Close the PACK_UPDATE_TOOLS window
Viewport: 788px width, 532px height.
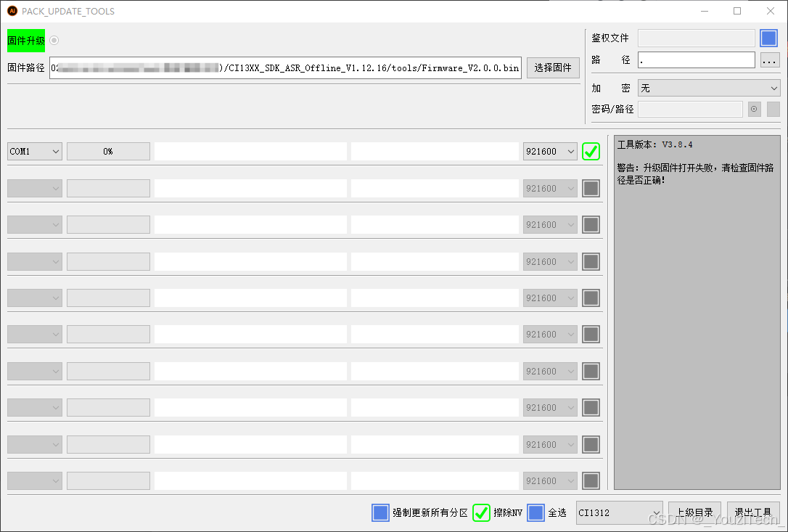771,11
